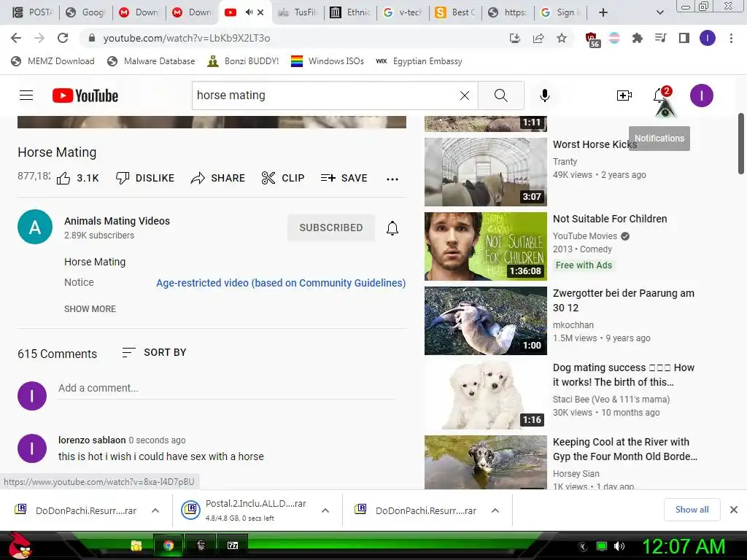Image resolution: width=747 pixels, height=560 pixels.
Task: Open the Malware Database bookmark
Action: click(x=152, y=61)
